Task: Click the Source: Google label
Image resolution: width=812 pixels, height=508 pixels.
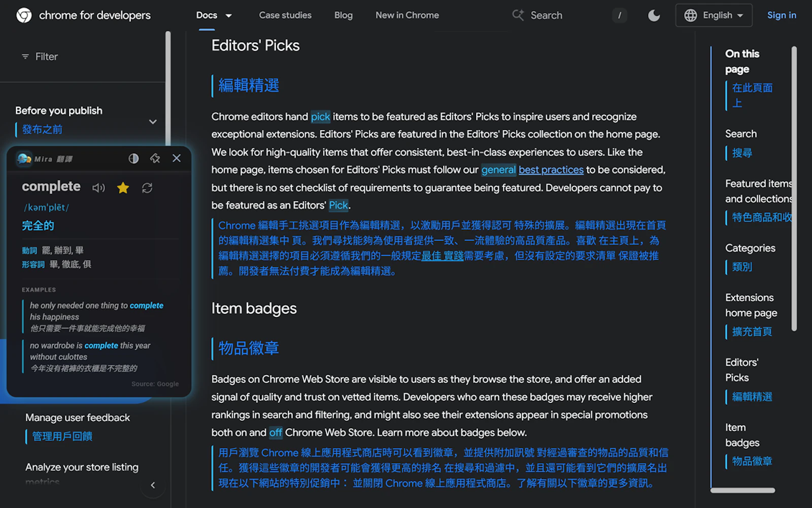Action: pos(155,384)
